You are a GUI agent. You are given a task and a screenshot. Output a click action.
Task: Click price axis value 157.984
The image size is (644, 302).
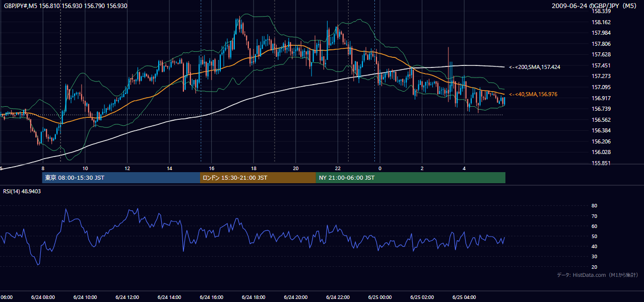(601, 33)
